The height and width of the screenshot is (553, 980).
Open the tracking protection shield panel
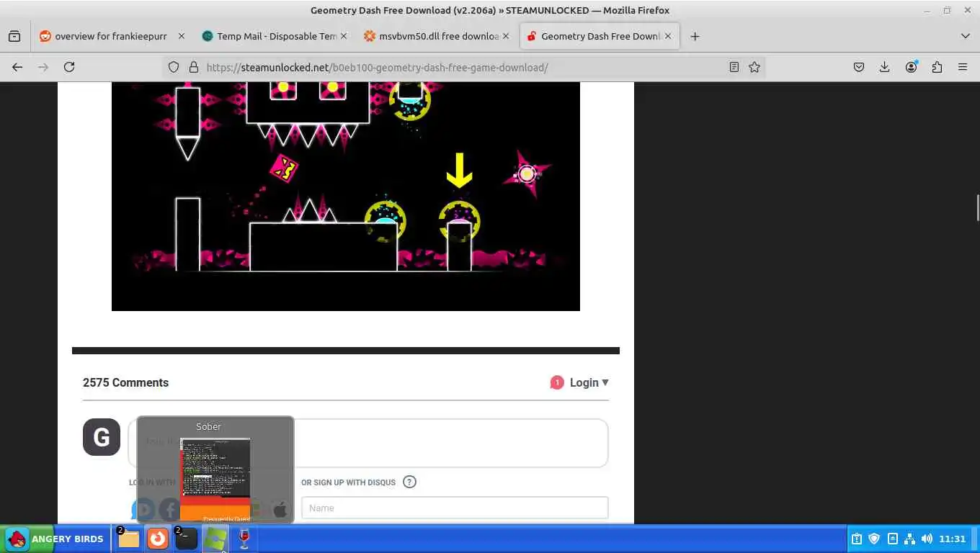(x=174, y=67)
